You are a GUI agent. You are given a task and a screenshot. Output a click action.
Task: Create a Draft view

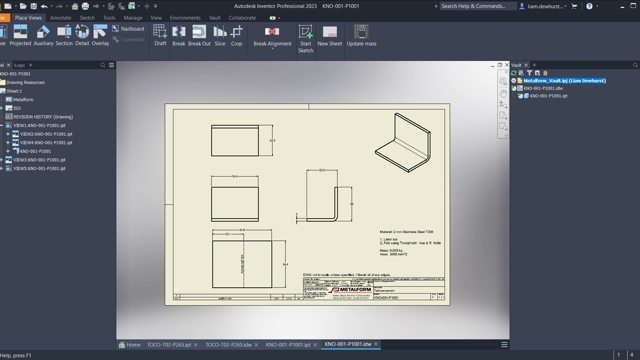[160, 35]
